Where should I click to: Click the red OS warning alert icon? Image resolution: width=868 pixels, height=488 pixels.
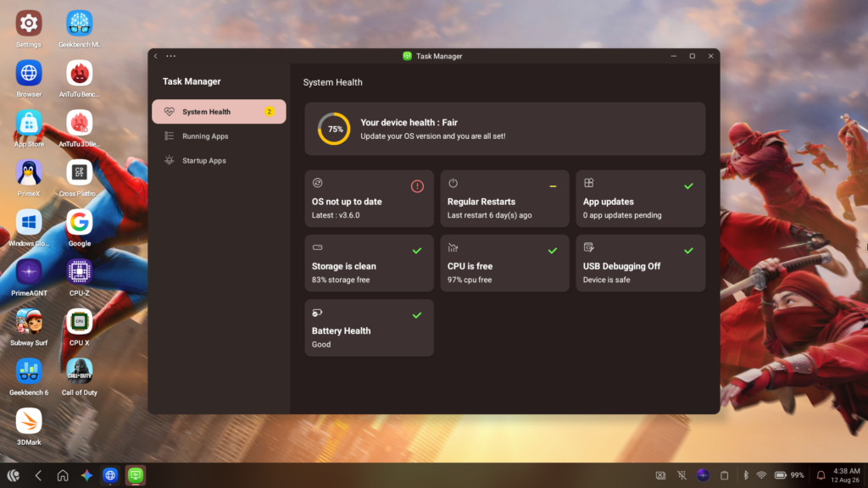[417, 186]
